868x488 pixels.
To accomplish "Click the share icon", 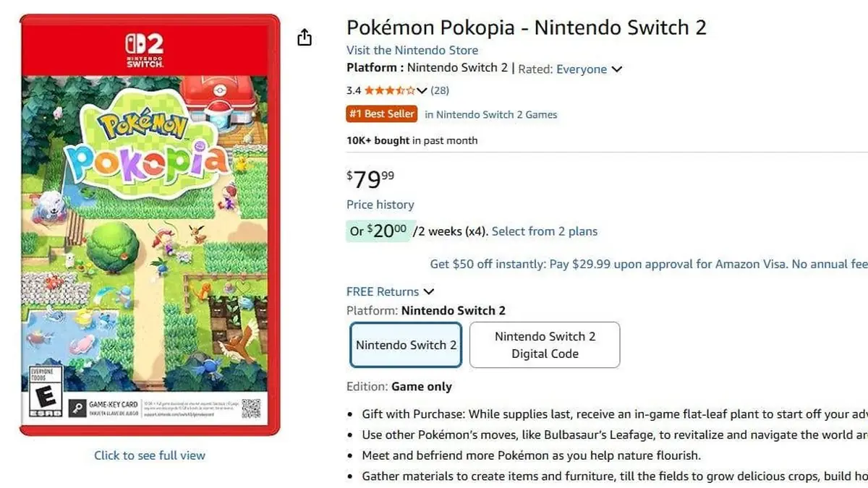I will 305,37.
